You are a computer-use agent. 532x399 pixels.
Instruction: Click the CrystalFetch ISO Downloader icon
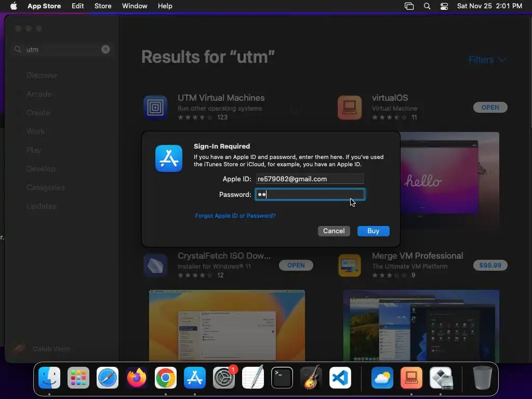coord(155,265)
